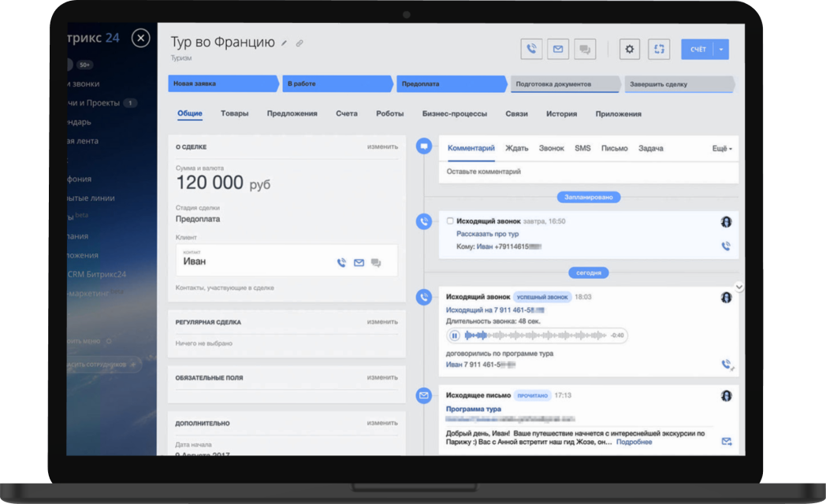
Task: Open the Счета tab
Action: 347,113
